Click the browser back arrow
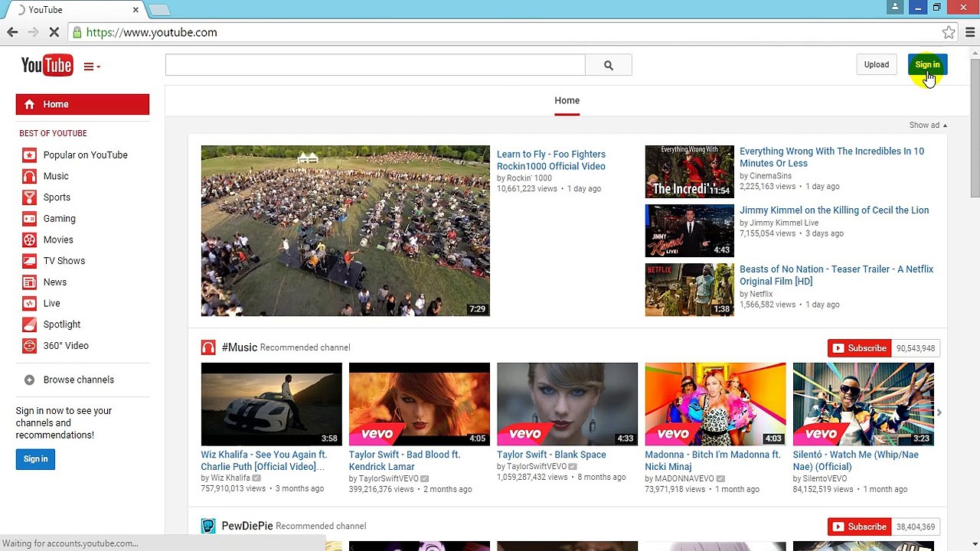Image resolution: width=980 pixels, height=551 pixels. tap(12, 32)
